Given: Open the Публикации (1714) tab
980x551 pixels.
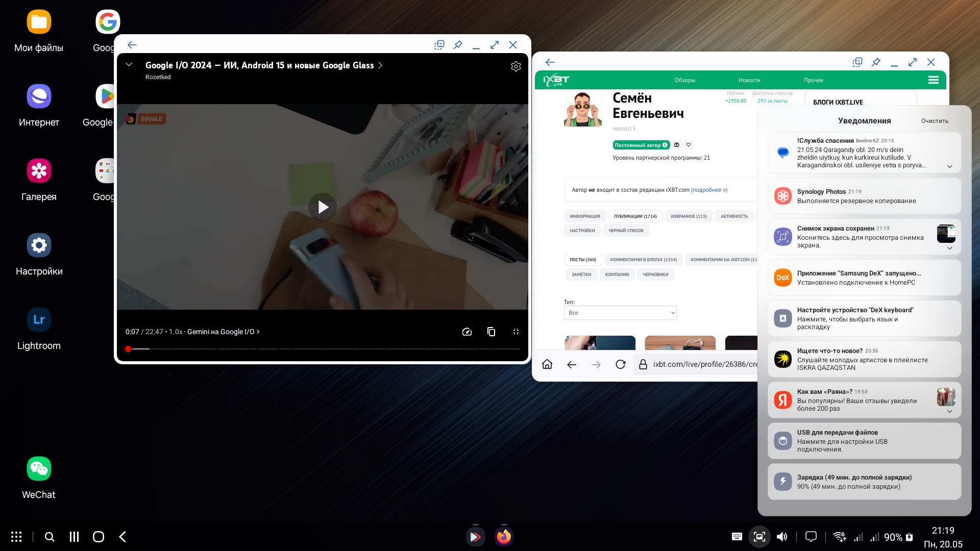Looking at the screenshot, I should point(635,216).
